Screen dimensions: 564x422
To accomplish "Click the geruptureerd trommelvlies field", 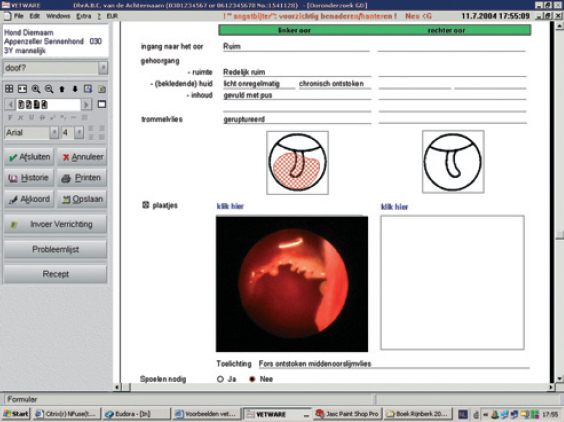I will click(x=297, y=119).
